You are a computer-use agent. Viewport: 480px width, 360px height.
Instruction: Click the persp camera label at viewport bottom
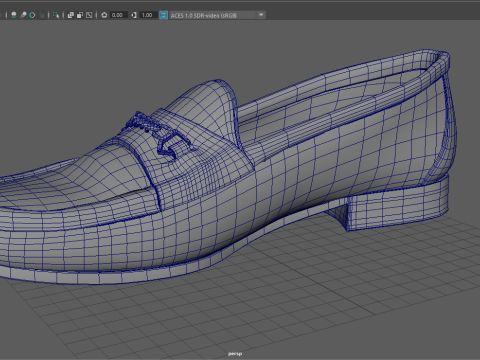pyautogui.click(x=235, y=354)
